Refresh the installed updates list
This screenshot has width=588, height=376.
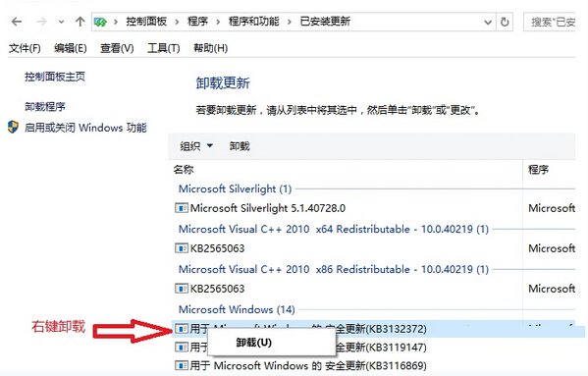[x=505, y=23]
